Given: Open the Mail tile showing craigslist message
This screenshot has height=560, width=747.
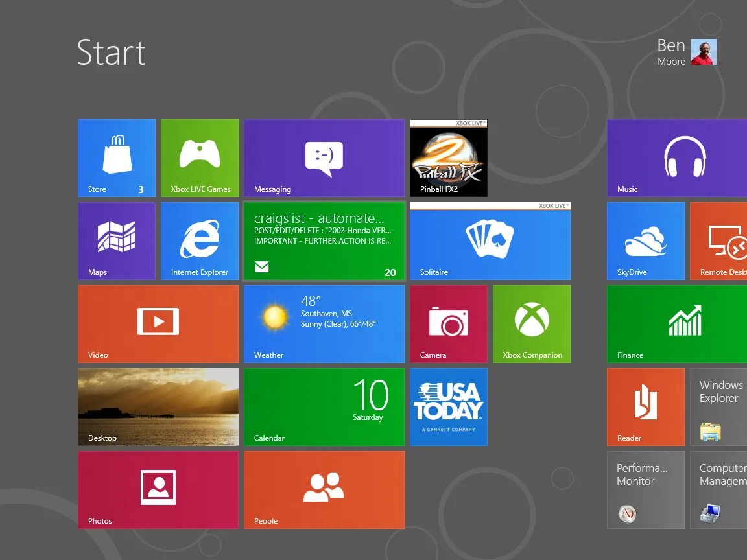Looking at the screenshot, I should pos(324,241).
